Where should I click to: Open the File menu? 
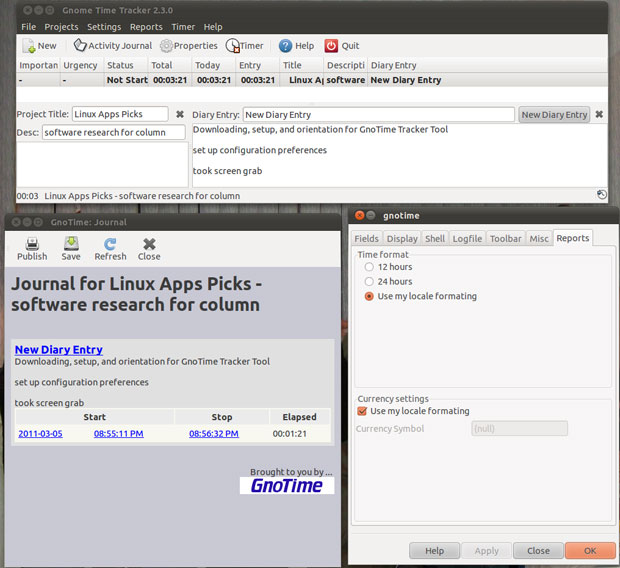pos(28,27)
